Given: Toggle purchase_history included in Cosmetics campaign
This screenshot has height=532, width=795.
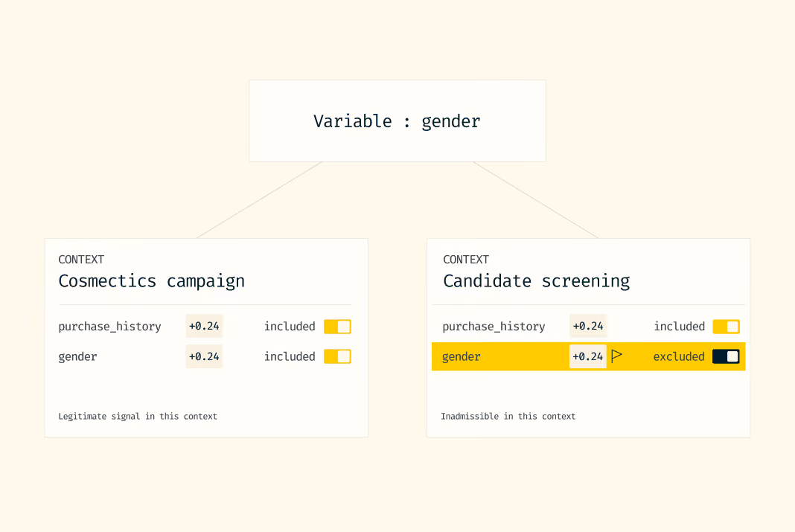Looking at the screenshot, I should point(337,327).
